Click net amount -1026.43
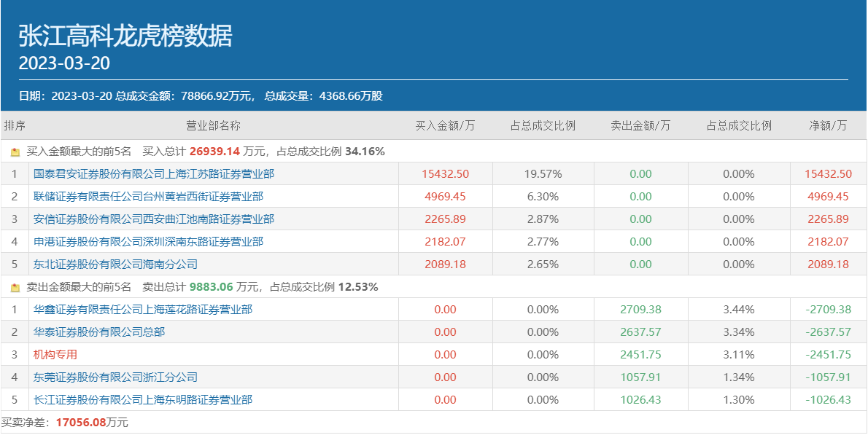 pos(828,399)
